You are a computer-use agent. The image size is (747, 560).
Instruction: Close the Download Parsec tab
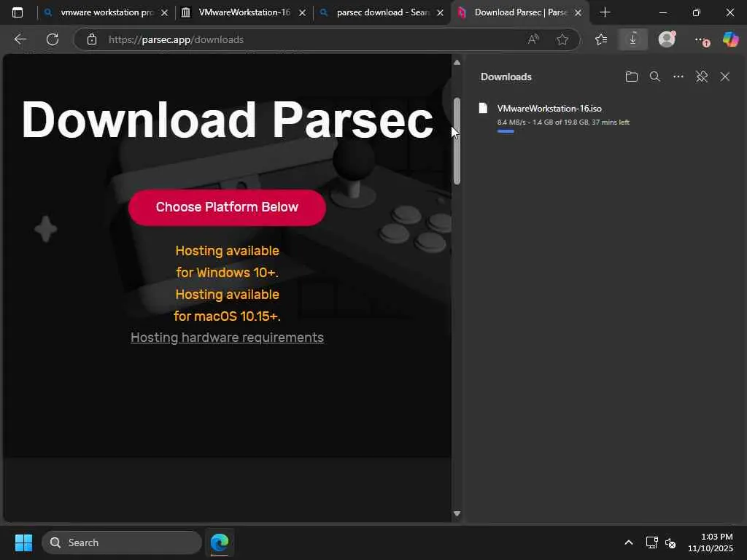(x=578, y=13)
